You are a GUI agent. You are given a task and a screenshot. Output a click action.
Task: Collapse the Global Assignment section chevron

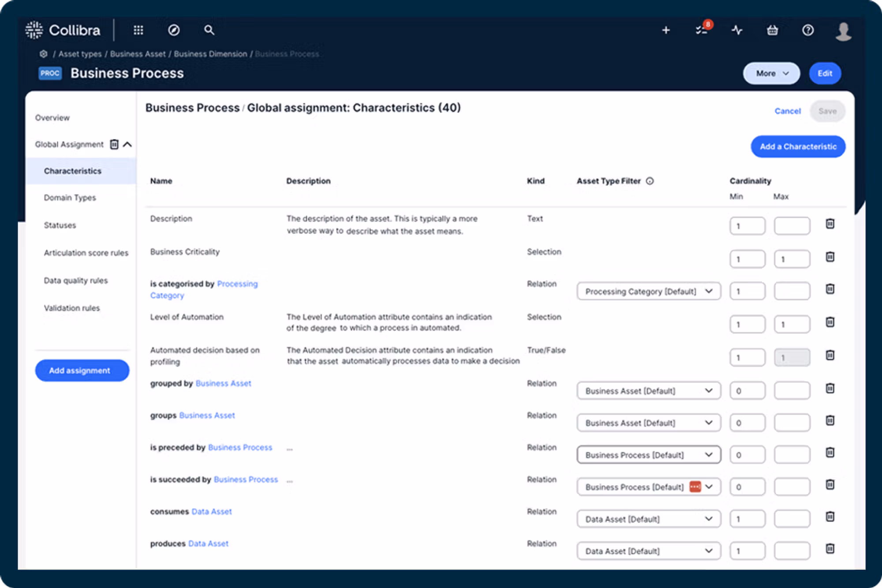tap(128, 144)
